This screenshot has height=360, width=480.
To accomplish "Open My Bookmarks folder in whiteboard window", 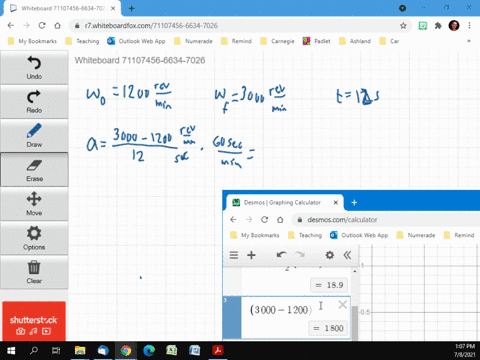I will pos(33,41).
